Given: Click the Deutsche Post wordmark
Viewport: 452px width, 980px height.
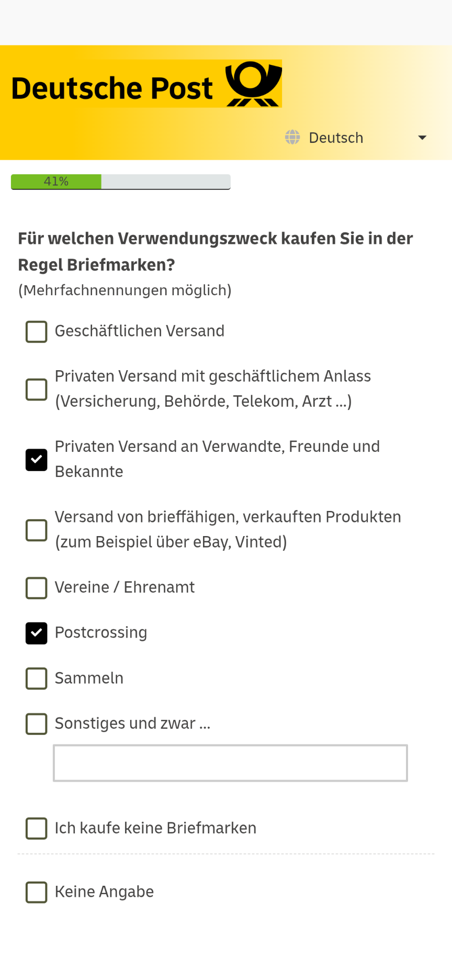Looking at the screenshot, I should point(112,88).
